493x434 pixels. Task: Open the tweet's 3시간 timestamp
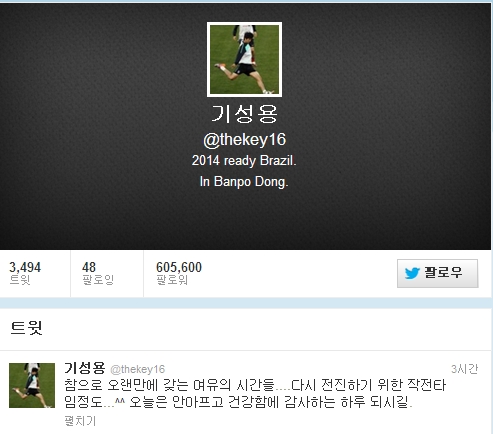(464, 369)
